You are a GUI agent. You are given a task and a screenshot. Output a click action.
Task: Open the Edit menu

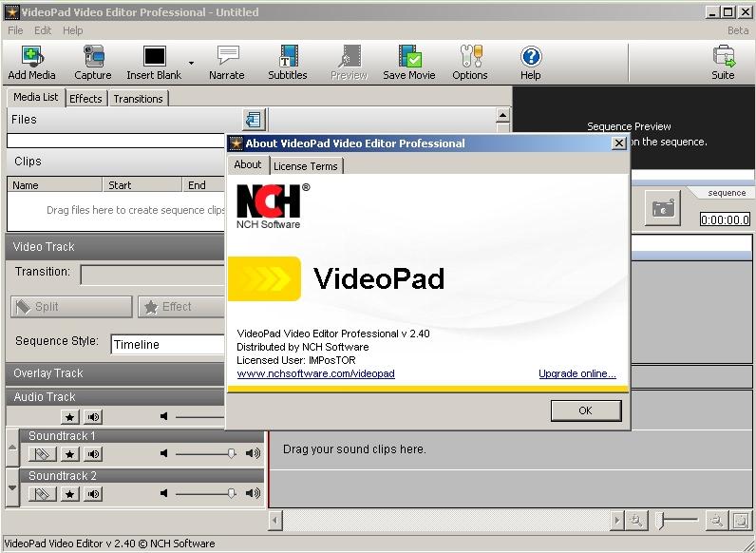point(43,30)
